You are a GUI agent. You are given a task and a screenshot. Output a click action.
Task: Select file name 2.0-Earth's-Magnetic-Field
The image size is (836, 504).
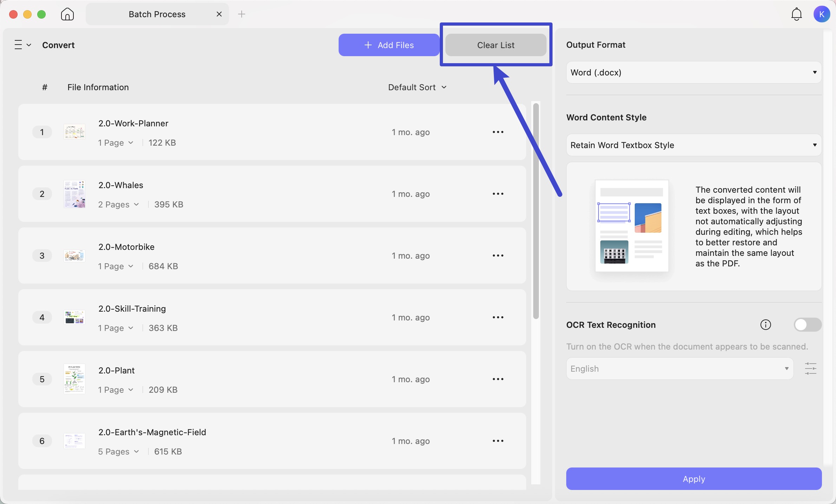coord(152,432)
